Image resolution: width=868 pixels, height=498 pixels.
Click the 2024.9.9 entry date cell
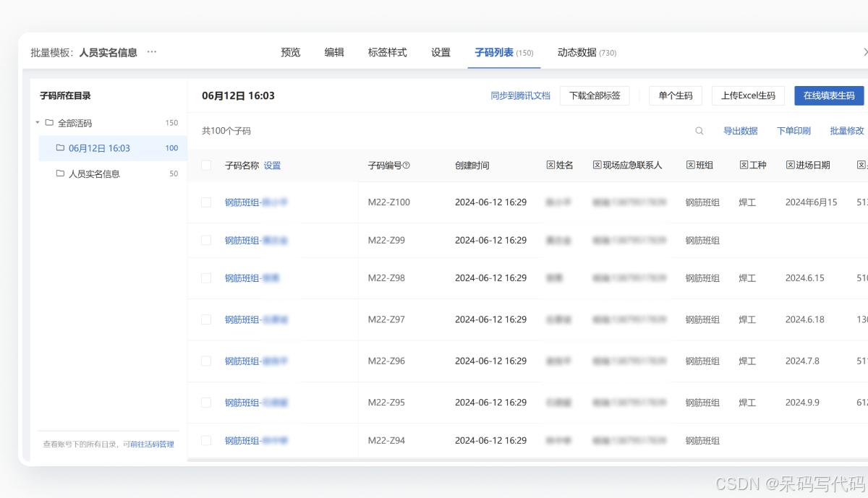pos(802,403)
